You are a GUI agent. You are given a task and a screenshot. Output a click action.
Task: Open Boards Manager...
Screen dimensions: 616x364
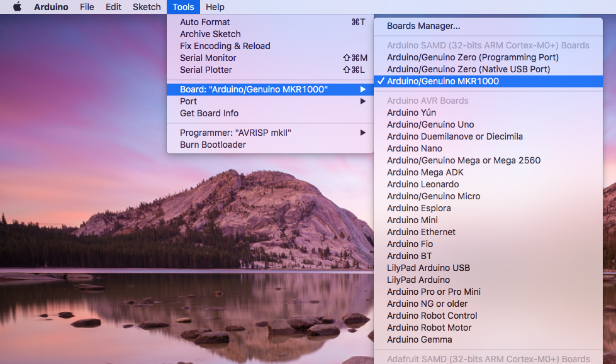click(x=423, y=26)
